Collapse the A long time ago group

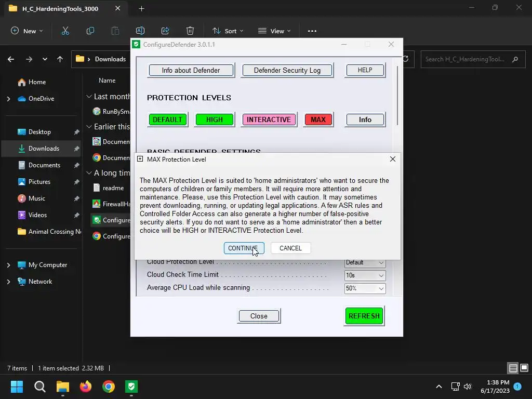click(x=89, y=173)
